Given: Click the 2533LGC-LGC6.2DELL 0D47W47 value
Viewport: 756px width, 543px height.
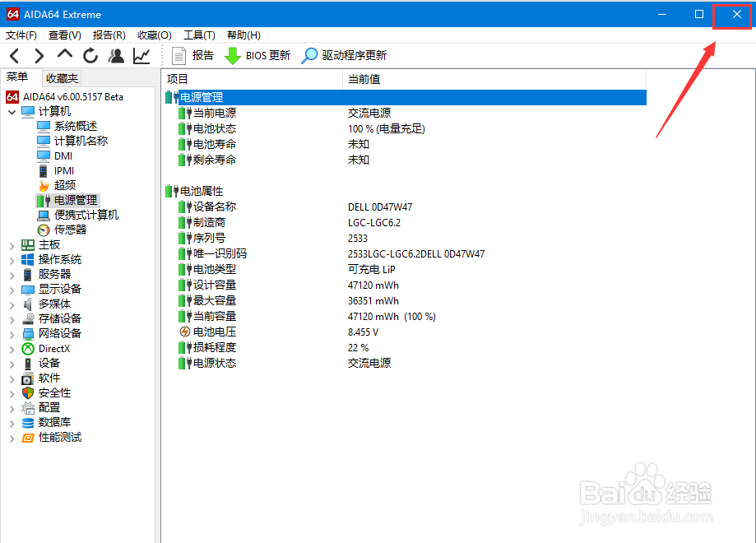Looking at the screenshot, I should pos(416,254).
